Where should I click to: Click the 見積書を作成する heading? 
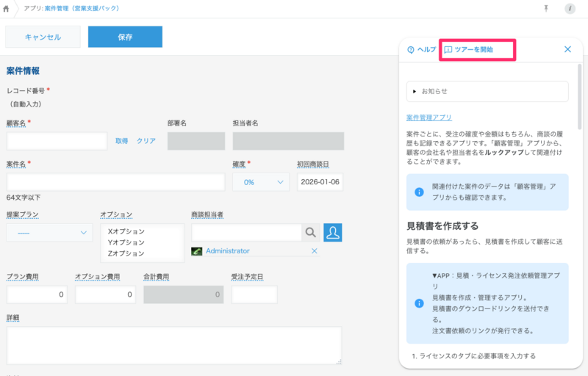click(442, 226)
